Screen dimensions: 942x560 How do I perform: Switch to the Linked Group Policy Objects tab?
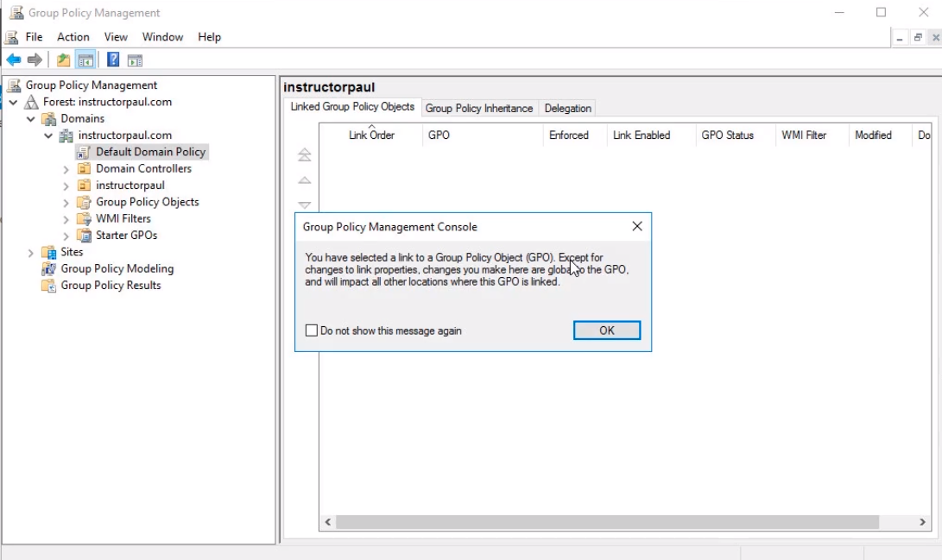[x=352, y=107]
